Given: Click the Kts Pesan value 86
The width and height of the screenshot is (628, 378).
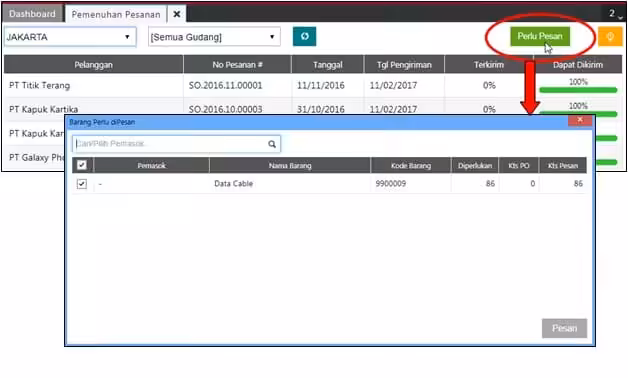Looking at the screenshot, I should click(578, 184).
